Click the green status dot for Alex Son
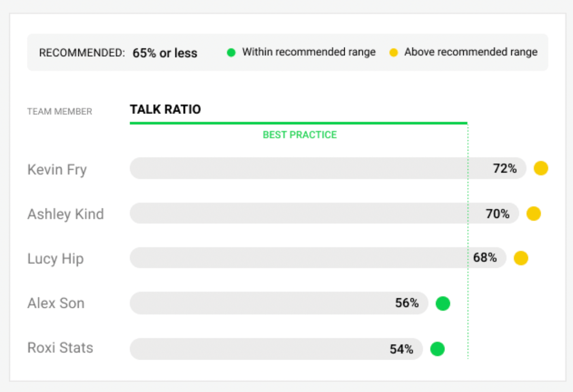 click(443, 303)
